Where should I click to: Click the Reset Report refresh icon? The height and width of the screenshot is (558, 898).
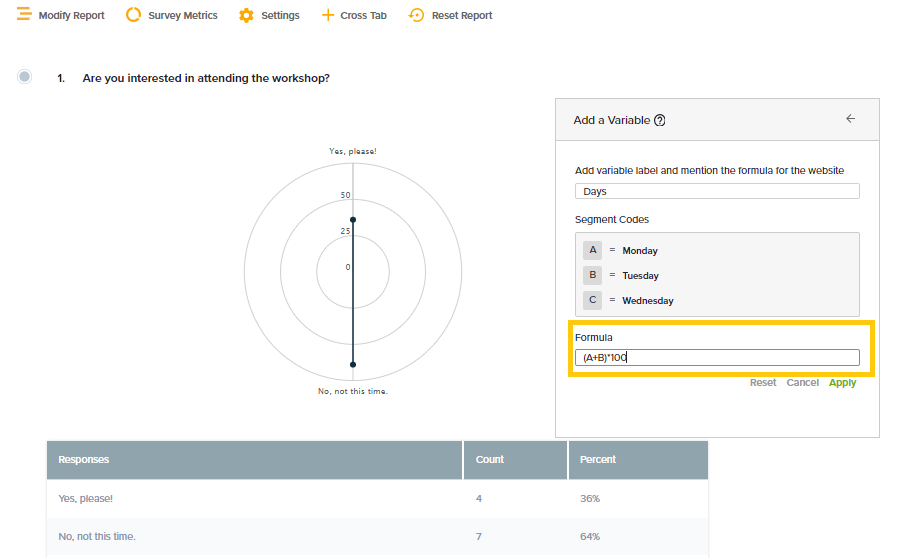click(417, 15)
